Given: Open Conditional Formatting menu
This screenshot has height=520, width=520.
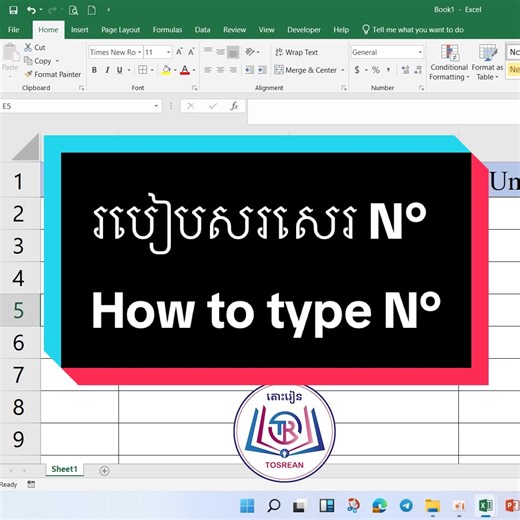Looking at the screenshot, I should (449, 63).
